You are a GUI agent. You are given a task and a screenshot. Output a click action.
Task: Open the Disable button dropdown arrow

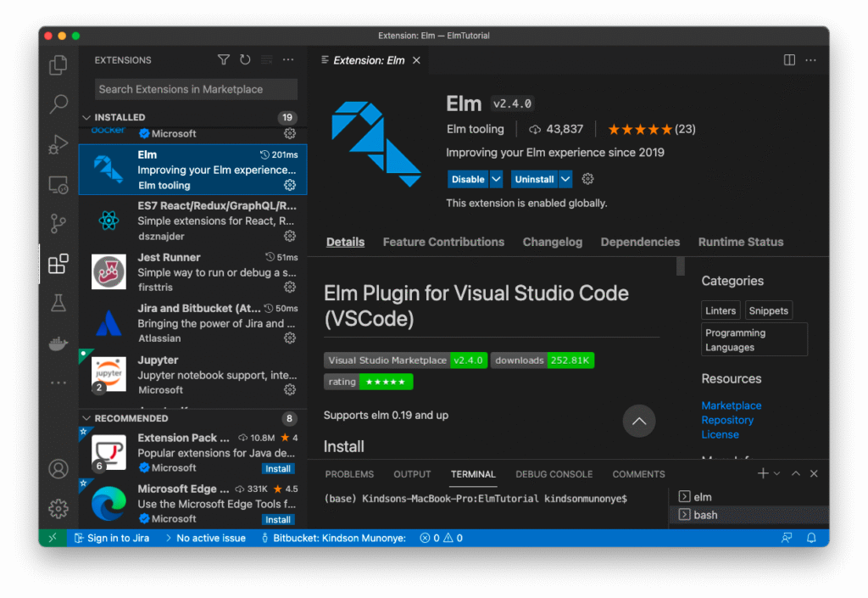[497, 179]
